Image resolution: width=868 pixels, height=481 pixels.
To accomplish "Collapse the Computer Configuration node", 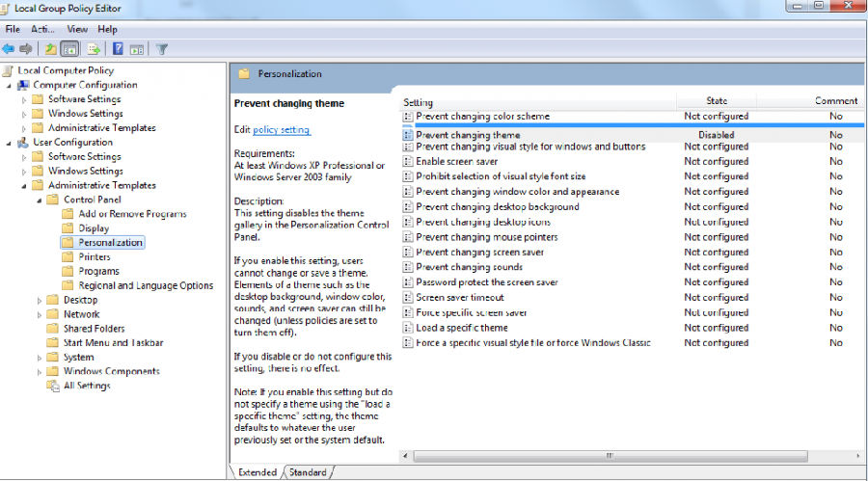I will tap(9, 85).
